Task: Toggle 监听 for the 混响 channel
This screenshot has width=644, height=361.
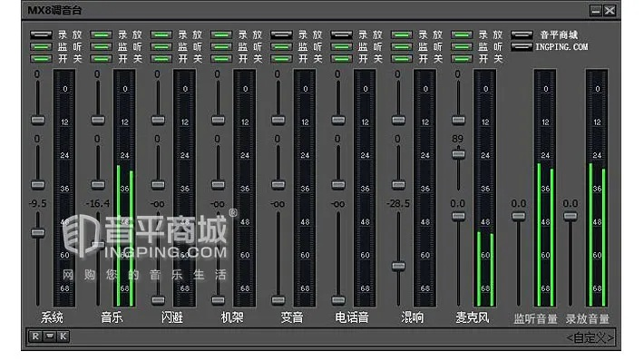Action: [401, 47]
